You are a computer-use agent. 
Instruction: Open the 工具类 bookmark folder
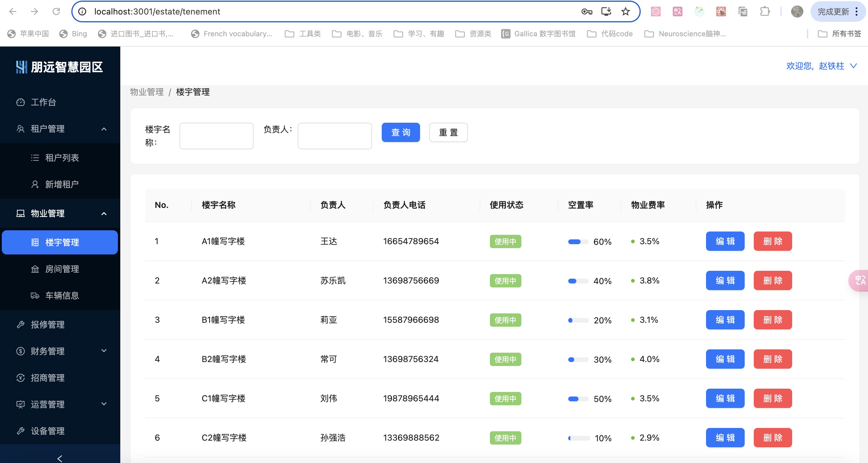(303, 34)
